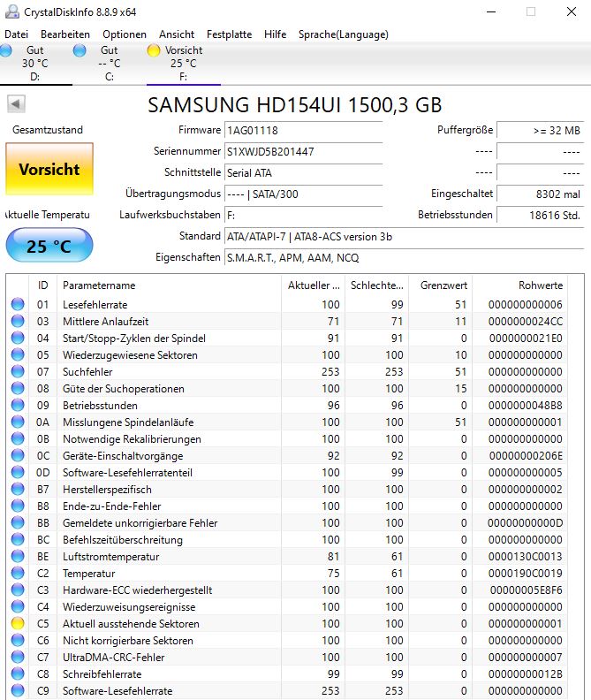This screenshot has height=700, width=591.
Task: Click blue status icon for Temperatur row
Action: coord(18,573)
